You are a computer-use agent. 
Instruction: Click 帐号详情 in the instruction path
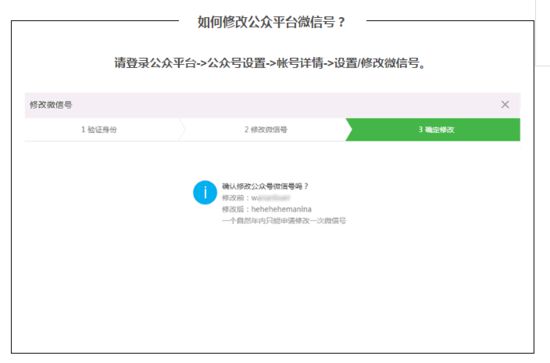click(300, 63)
